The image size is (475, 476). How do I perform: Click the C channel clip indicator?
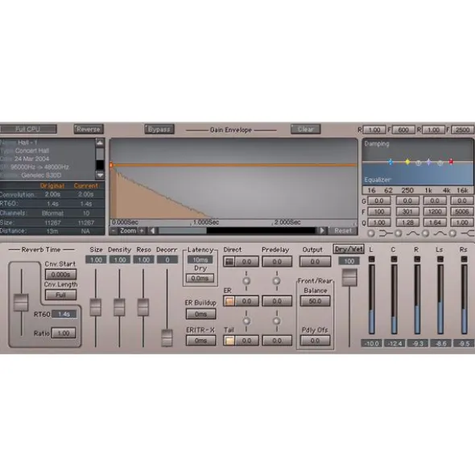click(394, 259)
